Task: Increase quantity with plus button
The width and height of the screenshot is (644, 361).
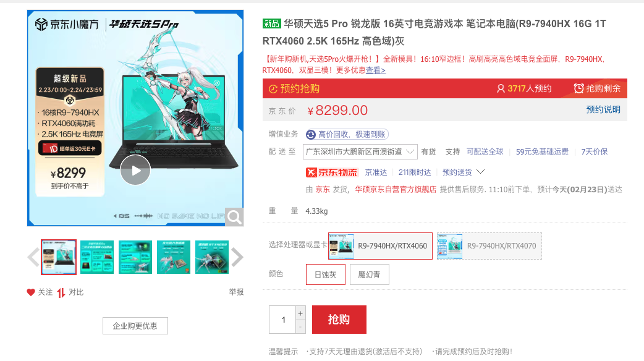Action: 300,313
